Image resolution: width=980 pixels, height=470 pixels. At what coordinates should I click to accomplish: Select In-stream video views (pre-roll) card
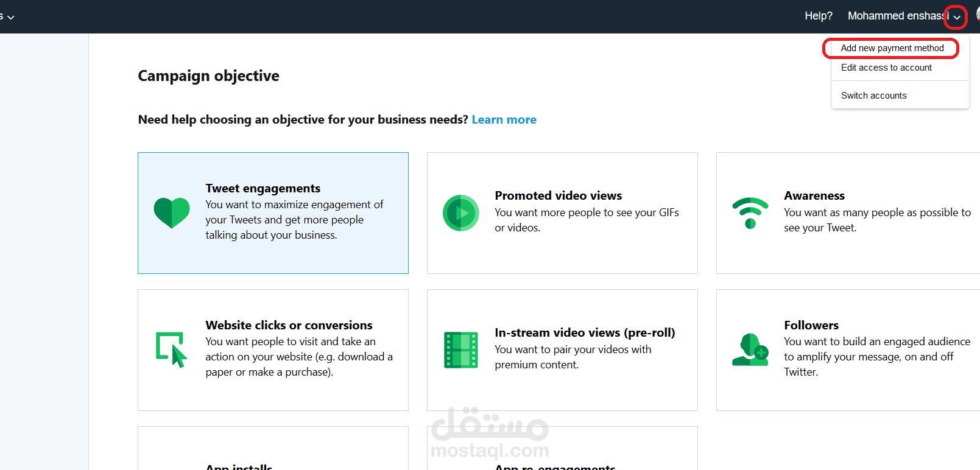point(562,350)
